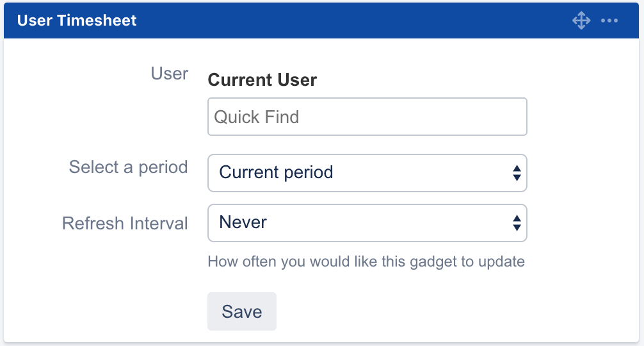Click the Quick Find placeholder text
The image size is (644, 346).
[x=257, y=117]
